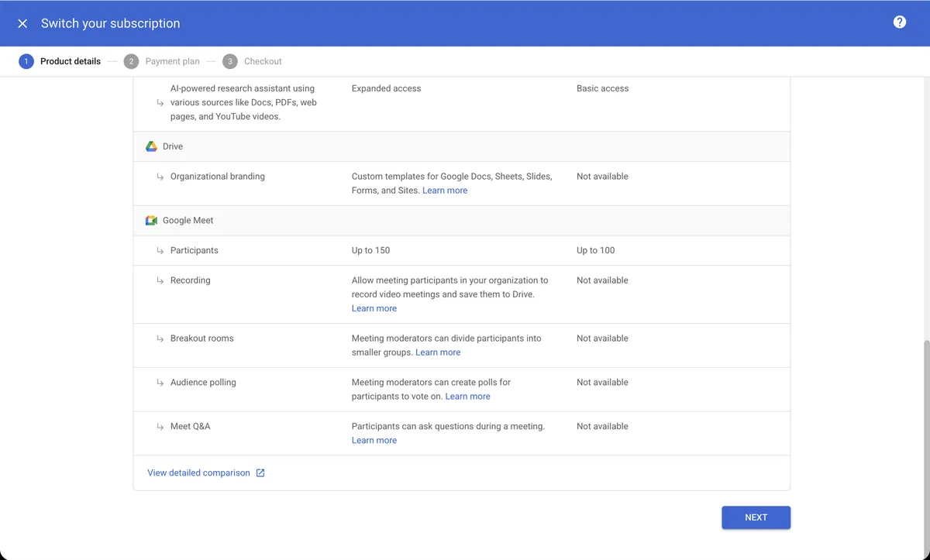Click "Not available" in the Audience polling row
This screenshot has height=560, width=930.
[602, 383]
